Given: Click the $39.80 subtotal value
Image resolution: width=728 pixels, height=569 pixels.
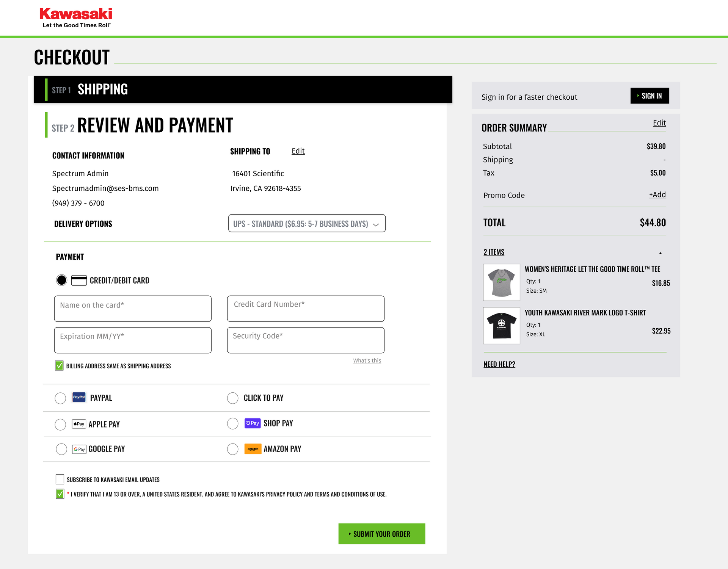Looking at the screenshot, I should [x=656, y=146].
